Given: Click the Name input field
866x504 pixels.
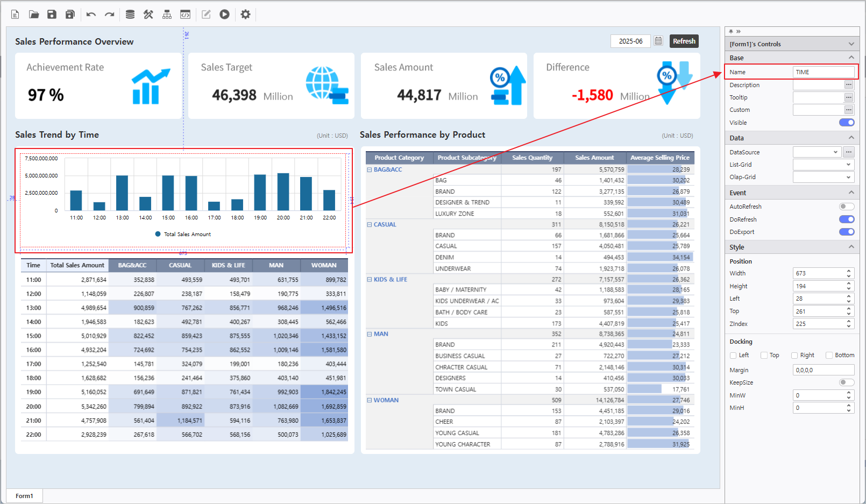Looking at the screenshot, I should pos(823,72).
